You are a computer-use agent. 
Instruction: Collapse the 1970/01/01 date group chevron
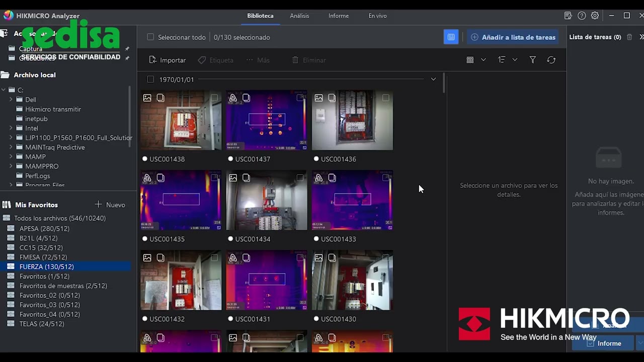(433, 79)
